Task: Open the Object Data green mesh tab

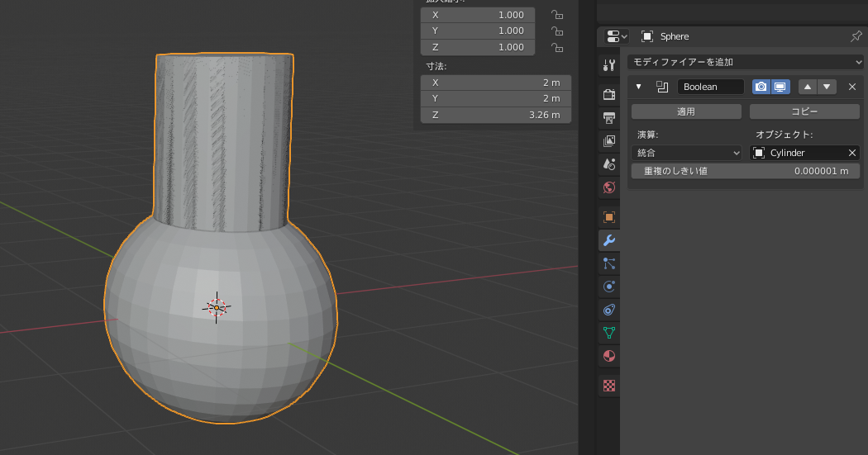Action: [609, 333]
